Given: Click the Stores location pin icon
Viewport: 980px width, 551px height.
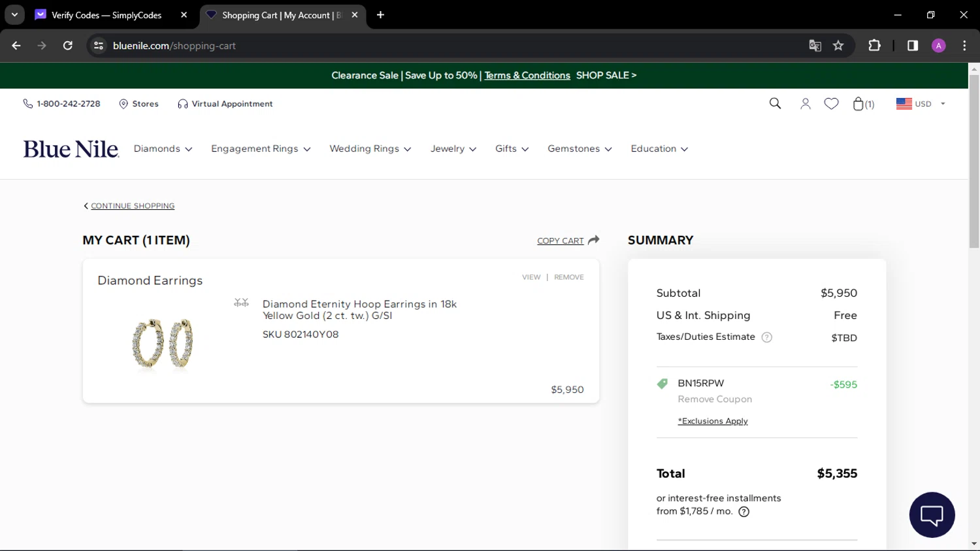Looking at the screenshot, I should coord(123,104).
